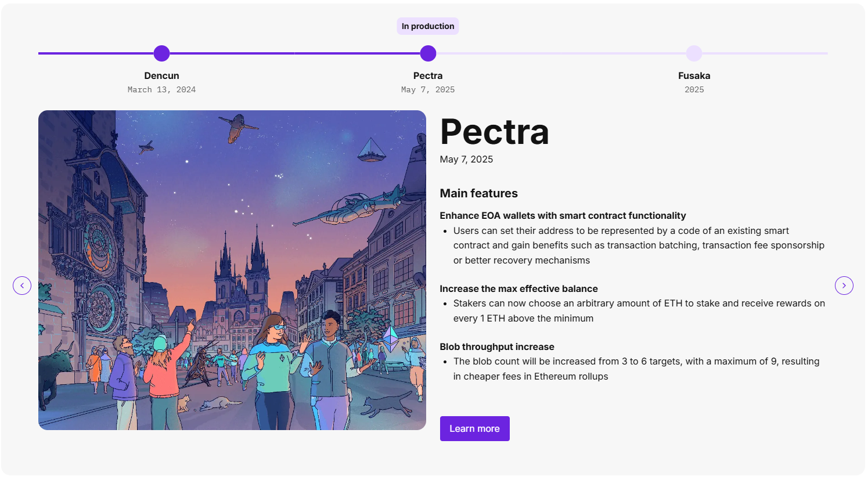
Task: Click the Dencun label on the timeline
Action: (x=161, y=75)
